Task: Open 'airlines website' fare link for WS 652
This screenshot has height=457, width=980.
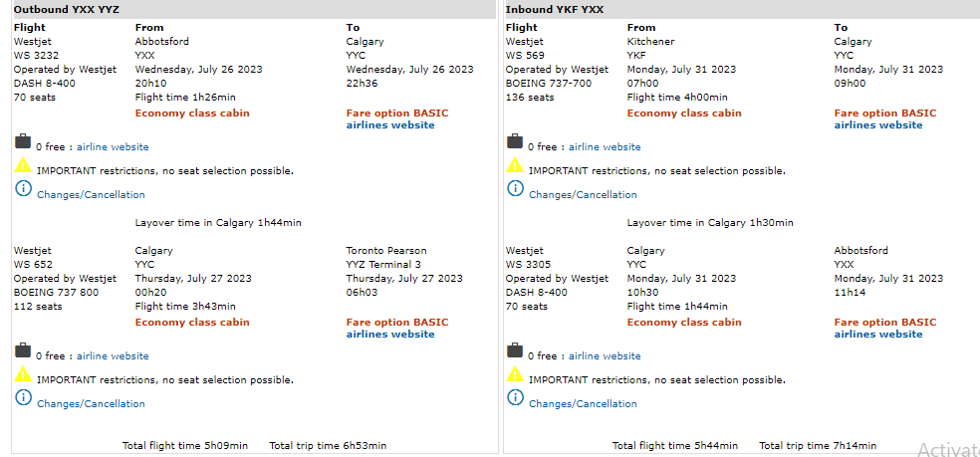Action: (390, 335)
